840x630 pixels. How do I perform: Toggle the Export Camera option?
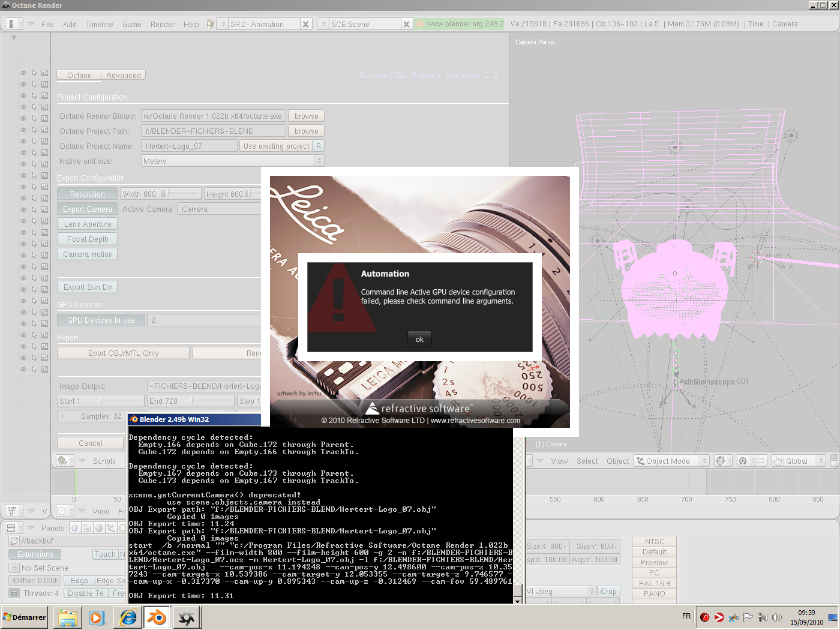tap(88, 209)
